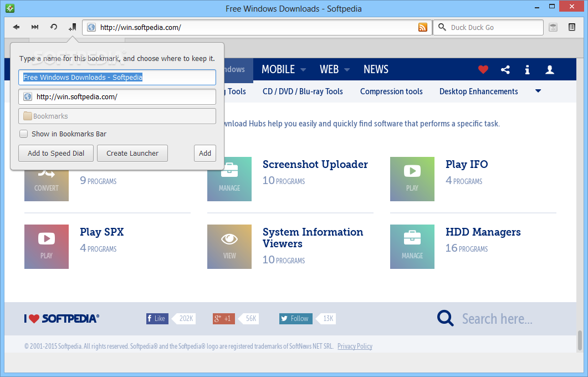Viewport: 588px width, 377px height.
Task: Click the Search here footer field
Action: (497, 318)
